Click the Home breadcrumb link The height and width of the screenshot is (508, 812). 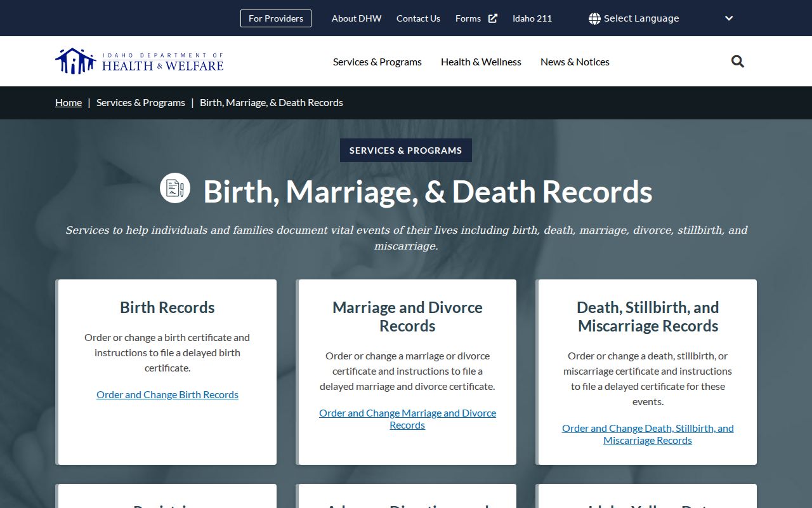pos(69,102)
